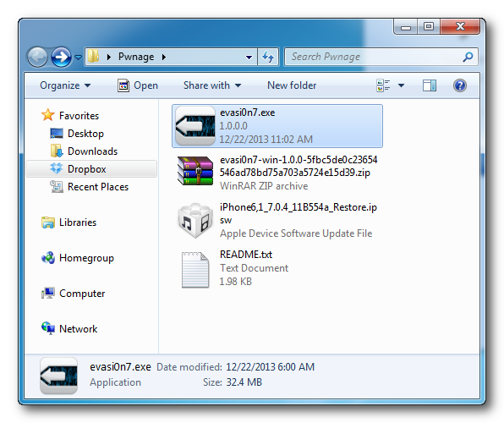Click the Text Document type label

[254, 268]
